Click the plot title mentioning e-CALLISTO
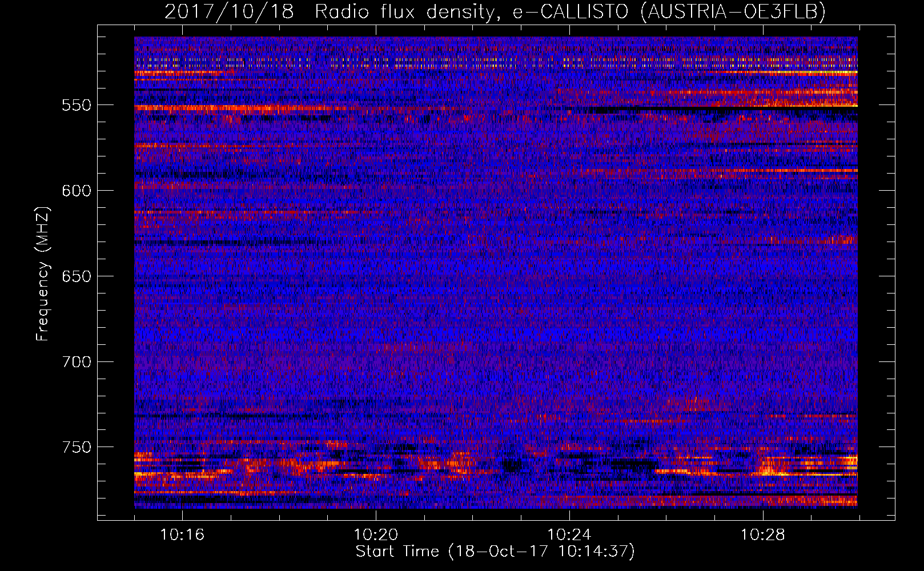This screenshot has width=924, height=571. [495, 11]
